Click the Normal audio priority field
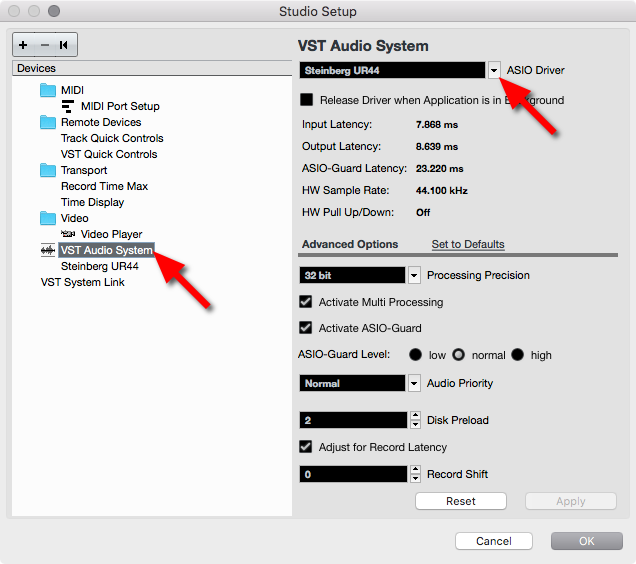 pyautogui.click(x=352, y=383)
